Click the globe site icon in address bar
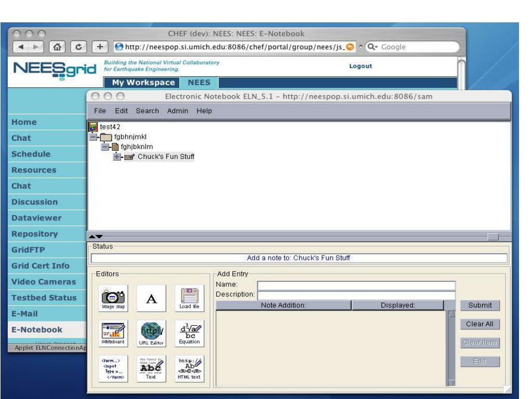 (119, 47)
